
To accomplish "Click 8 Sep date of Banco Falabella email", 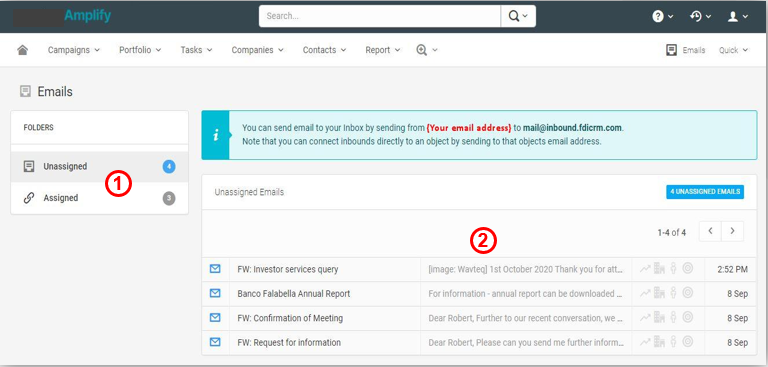I will point(738,294).
